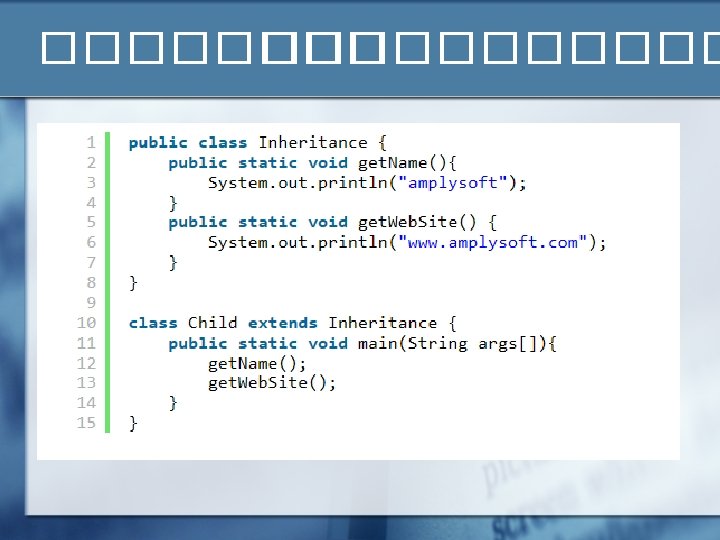Screen dimensions: 720x540
Task: Click the "amplysoft" string literal on line 3
Action: click(x=453, y=183)
